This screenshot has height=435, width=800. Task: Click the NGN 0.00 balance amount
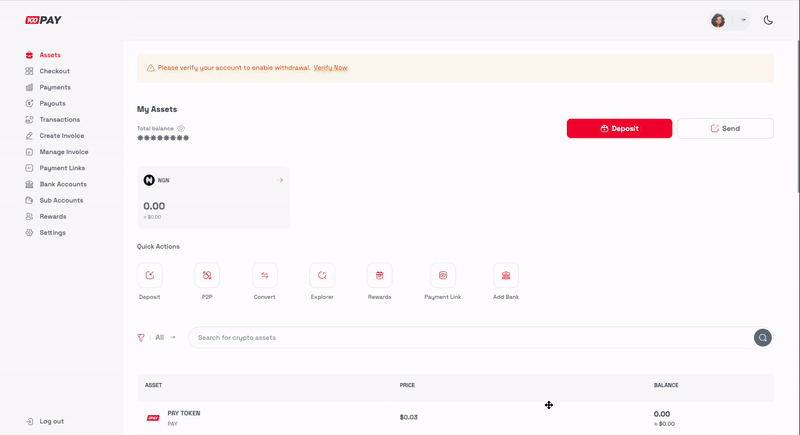[x=154, y=206]
